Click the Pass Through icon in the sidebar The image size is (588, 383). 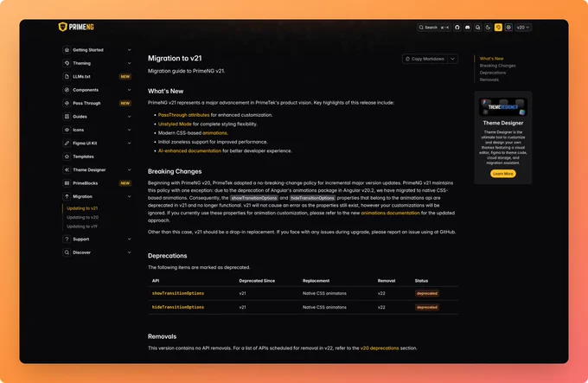(67, 103)
